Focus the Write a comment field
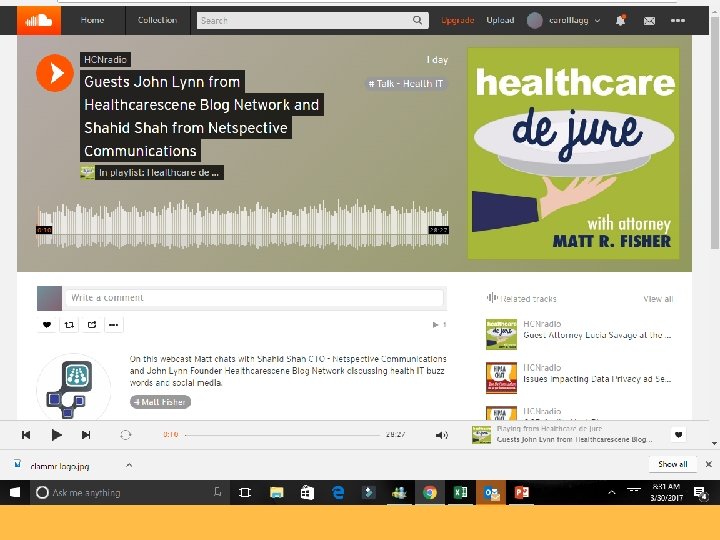Image resolution: width=720 pixels, height=540 pixels. pos(254,298)
